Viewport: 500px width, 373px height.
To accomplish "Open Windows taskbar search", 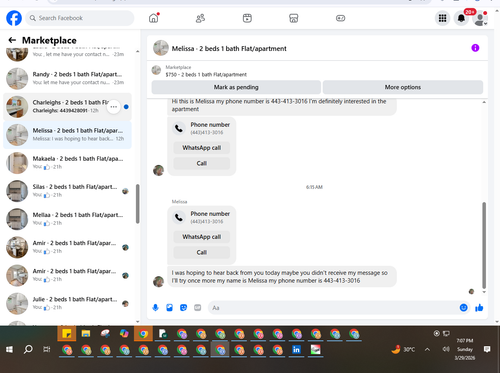I will click(x=28, y=349).
